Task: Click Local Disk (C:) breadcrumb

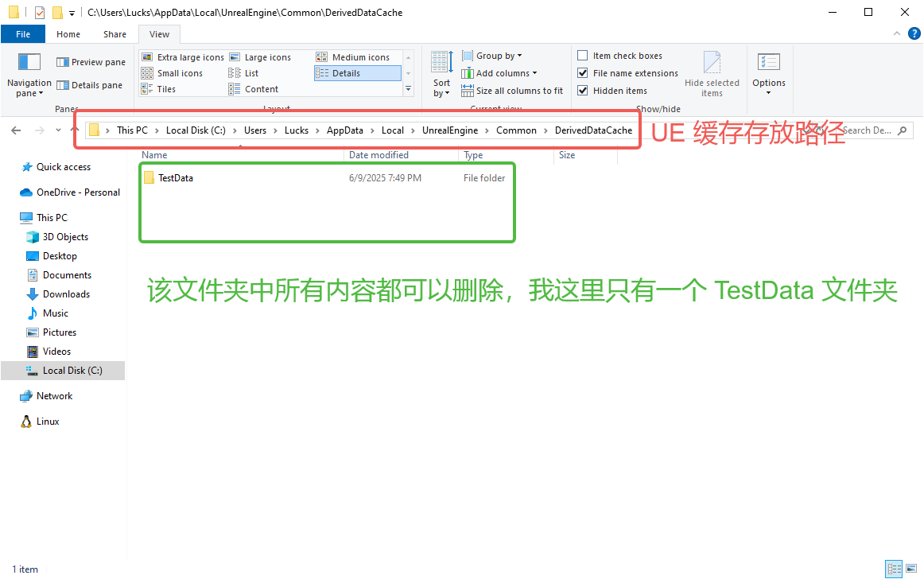Action: click(x=196, y=130)
